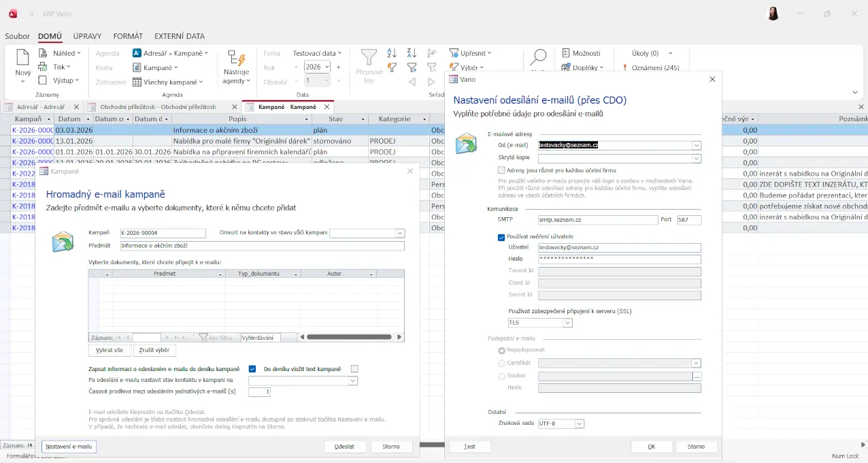Open the Tisk print icon

(43, 67)
